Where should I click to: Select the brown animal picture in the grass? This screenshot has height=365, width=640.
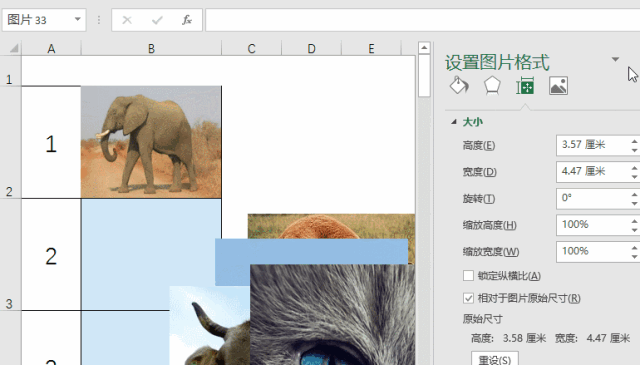(x=331, y=226)
